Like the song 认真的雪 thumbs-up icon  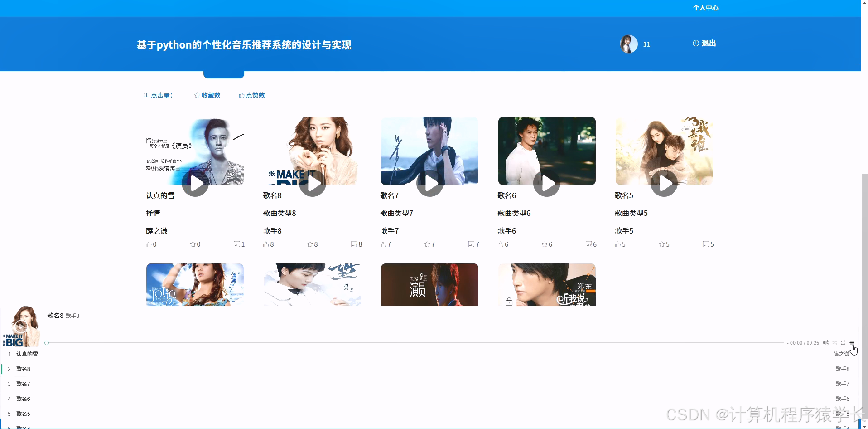point(149,244)
